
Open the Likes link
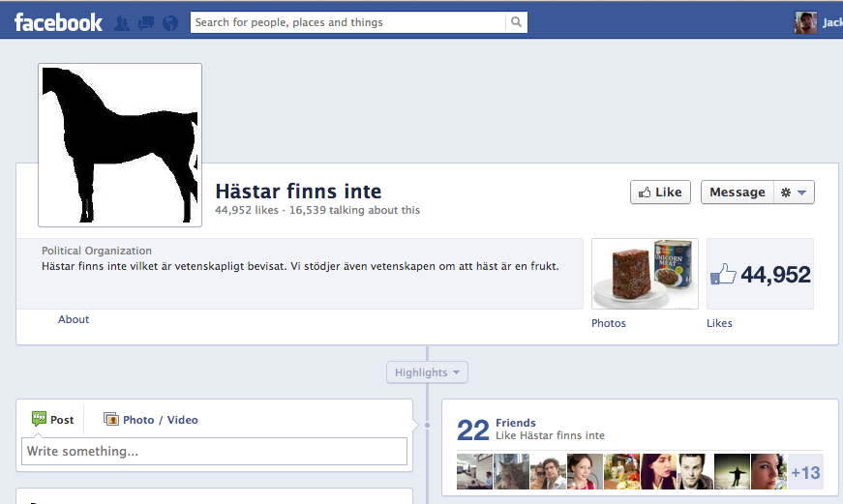(x=719, y=323)
